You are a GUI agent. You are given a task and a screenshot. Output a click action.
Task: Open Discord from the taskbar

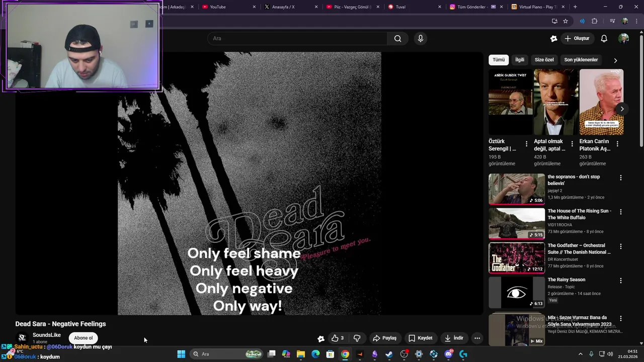pos(448,354)
